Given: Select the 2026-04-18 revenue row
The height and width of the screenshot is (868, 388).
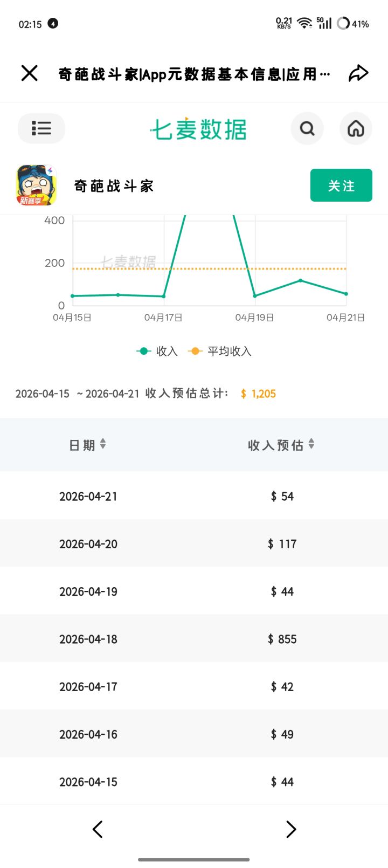Looking at the screenshot, I should (x=194, y=639).
